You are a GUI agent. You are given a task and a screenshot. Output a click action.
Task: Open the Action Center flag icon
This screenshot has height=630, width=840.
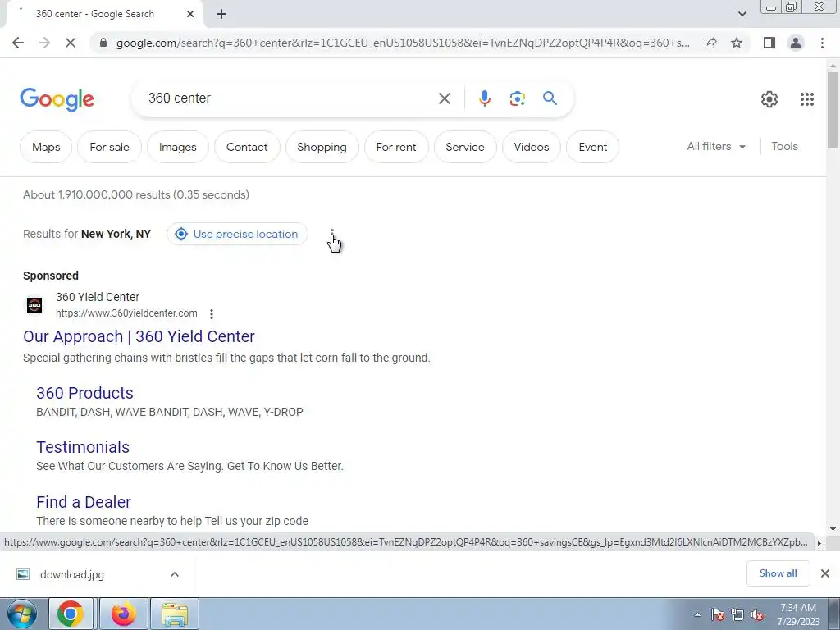point(718,614)
